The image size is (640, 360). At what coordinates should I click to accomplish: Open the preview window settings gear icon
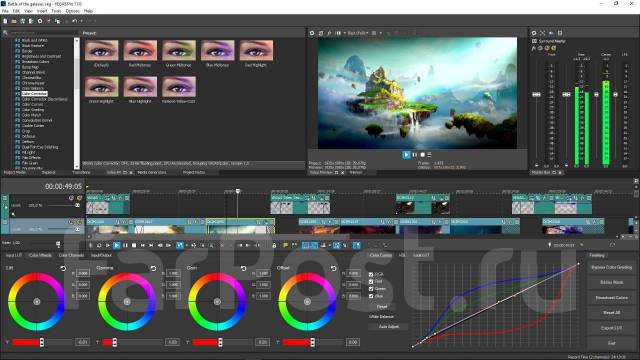click(x=312, y=33)
